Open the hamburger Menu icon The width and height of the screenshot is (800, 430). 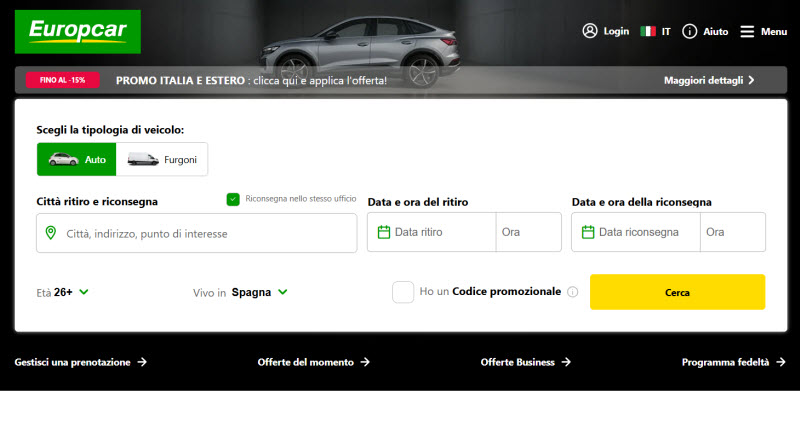747,32
